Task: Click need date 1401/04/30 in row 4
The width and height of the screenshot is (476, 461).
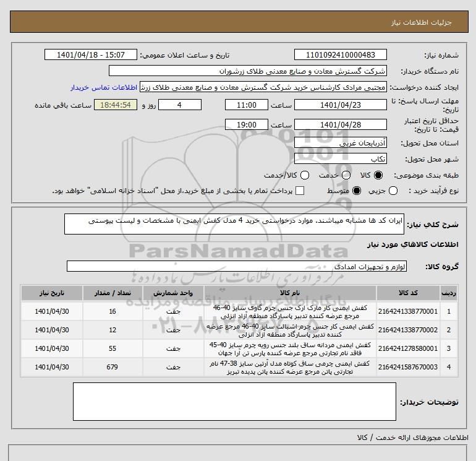Action: click(52, 367)
